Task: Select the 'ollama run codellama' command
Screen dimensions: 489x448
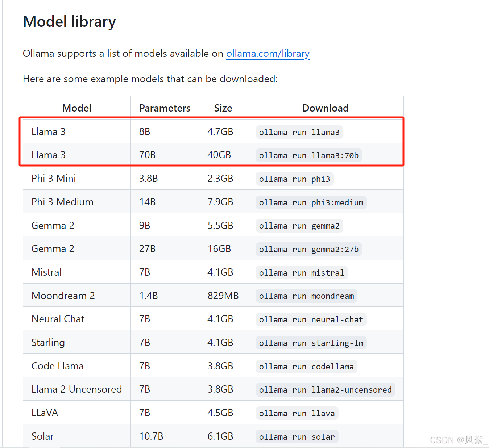Action: coord(307,367)
